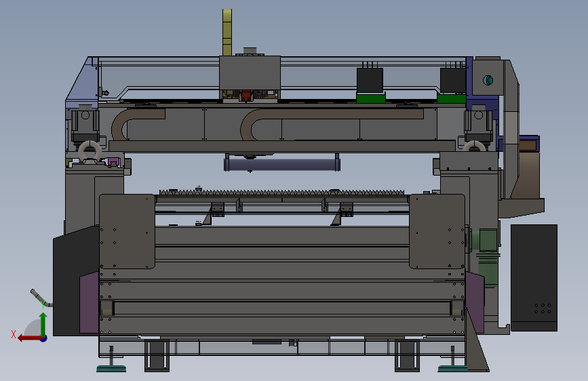Screen dimensions: 588x381
Task: Click the blue Z axis sphere at triad origin
Action: (x=44, y=338)
